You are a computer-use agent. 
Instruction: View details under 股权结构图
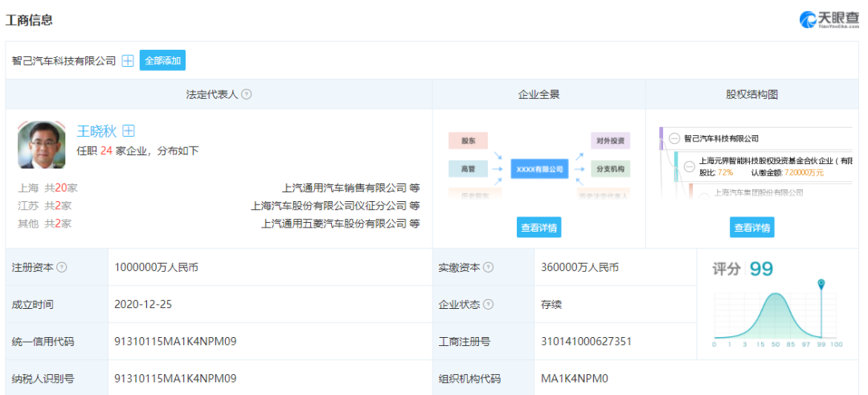(x=751, y=228)
